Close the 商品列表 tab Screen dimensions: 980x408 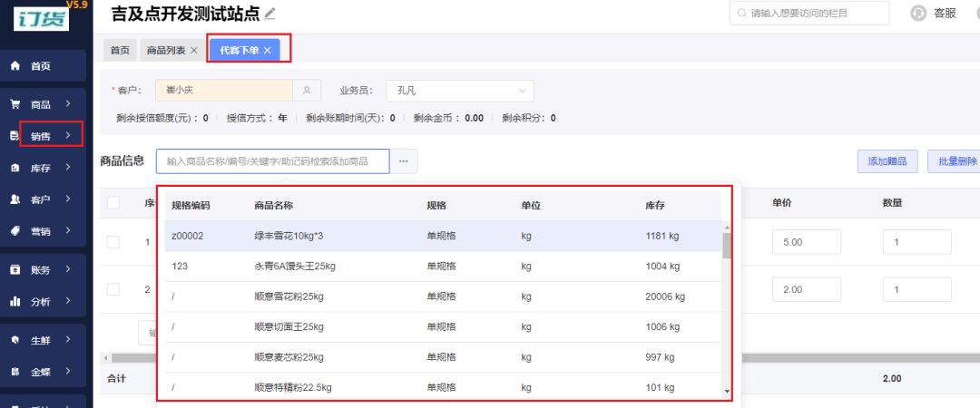click(194, 51)
